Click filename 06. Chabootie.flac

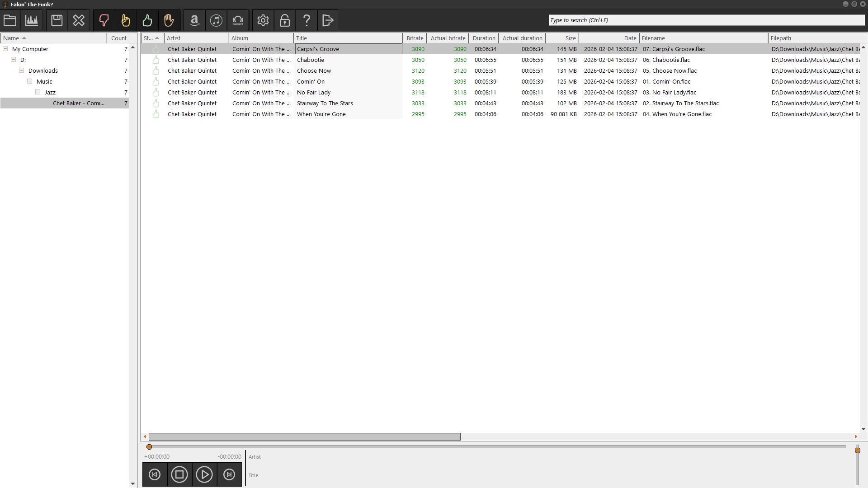[x=666, y=60]
